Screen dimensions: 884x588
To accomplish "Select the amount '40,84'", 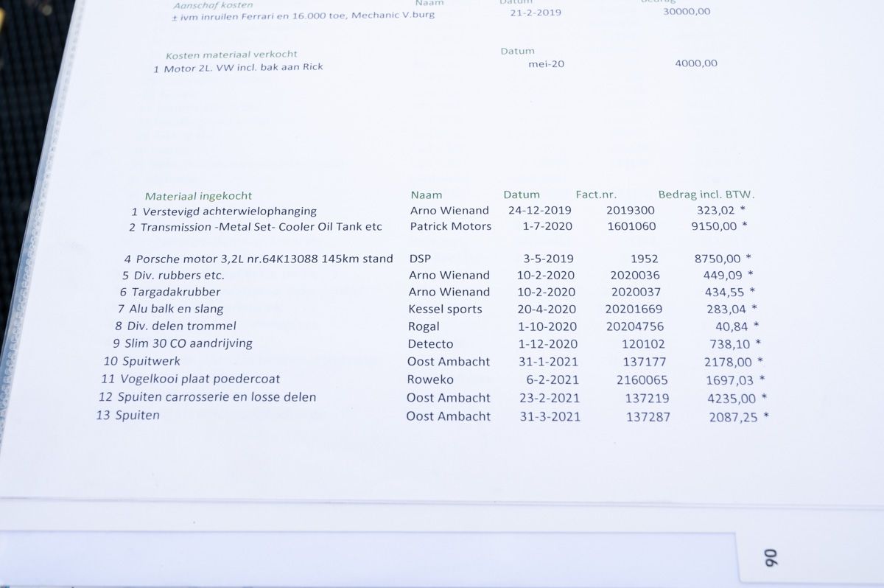I will click(x=732, y=326).
